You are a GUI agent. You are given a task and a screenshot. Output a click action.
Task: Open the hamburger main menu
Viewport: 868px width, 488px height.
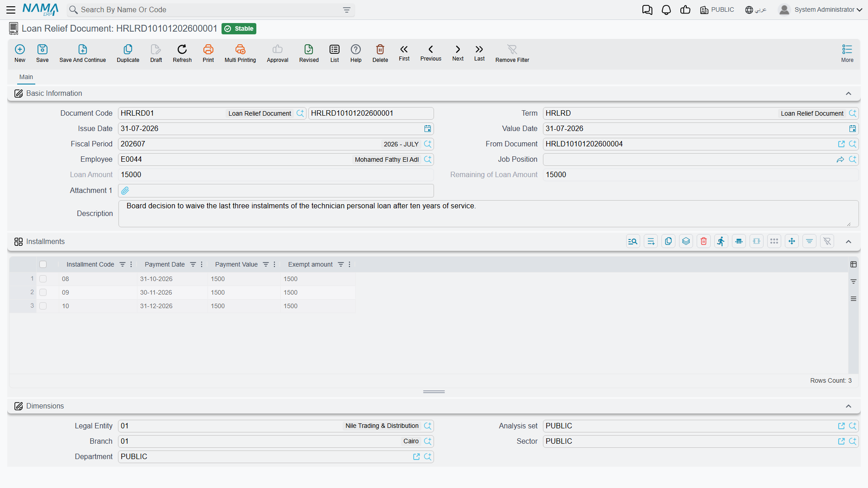[11, 9]
